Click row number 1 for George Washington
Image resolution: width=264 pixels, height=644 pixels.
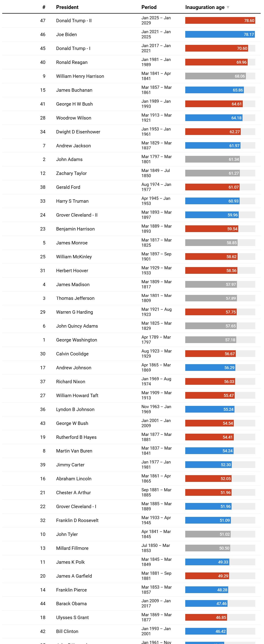(44, 340)
